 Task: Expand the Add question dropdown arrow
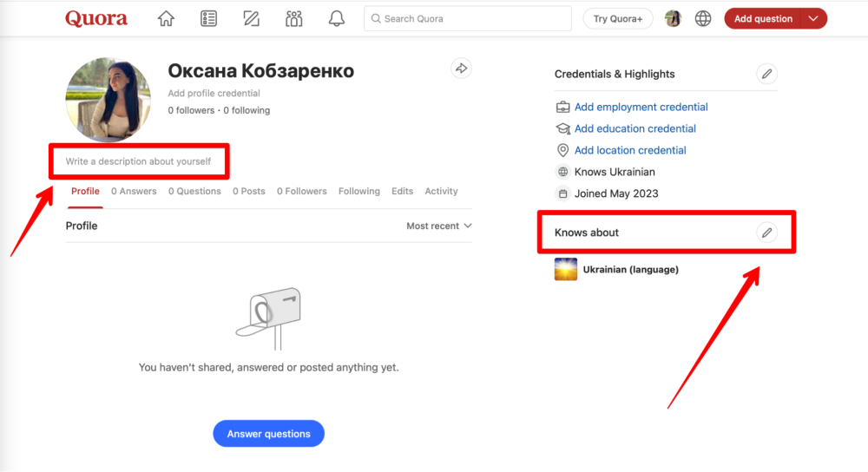pyautogui.click(x=812, y=19)
